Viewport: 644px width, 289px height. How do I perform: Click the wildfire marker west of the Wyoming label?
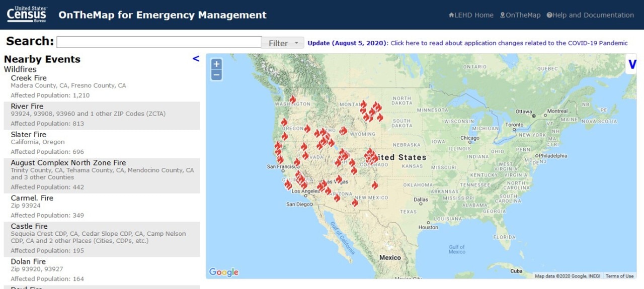(x=343, y=131)
